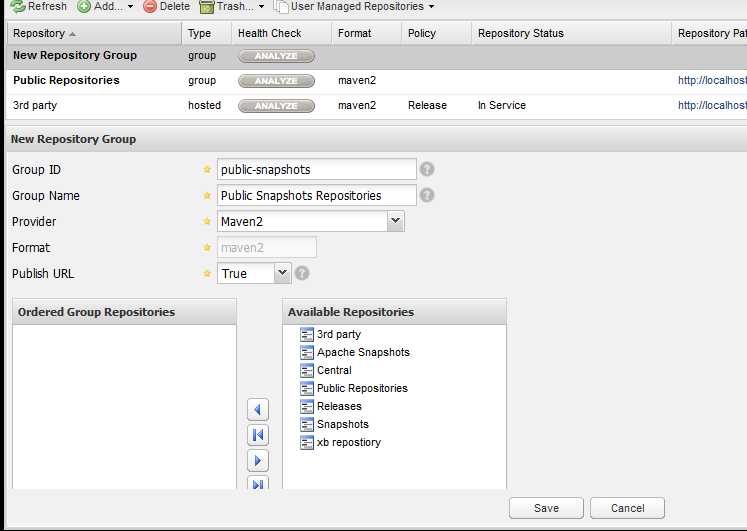747x531 pixels.
Task: Analyze the New Repository Group row
Action: pos(276,56)
